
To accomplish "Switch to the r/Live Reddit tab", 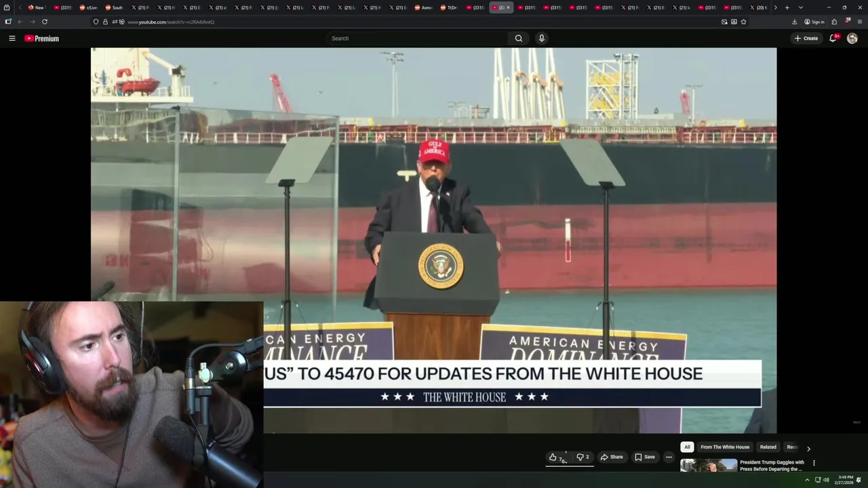I will point(88,7).
